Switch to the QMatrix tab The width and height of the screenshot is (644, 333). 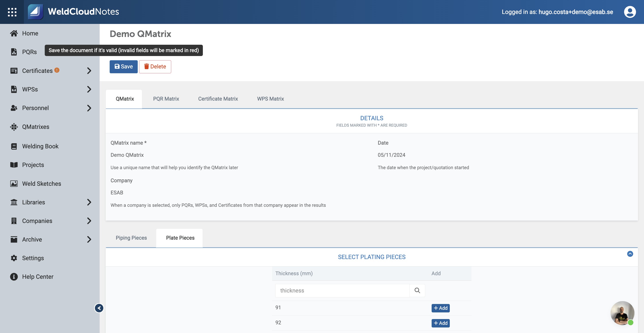(x=124, y=99)
